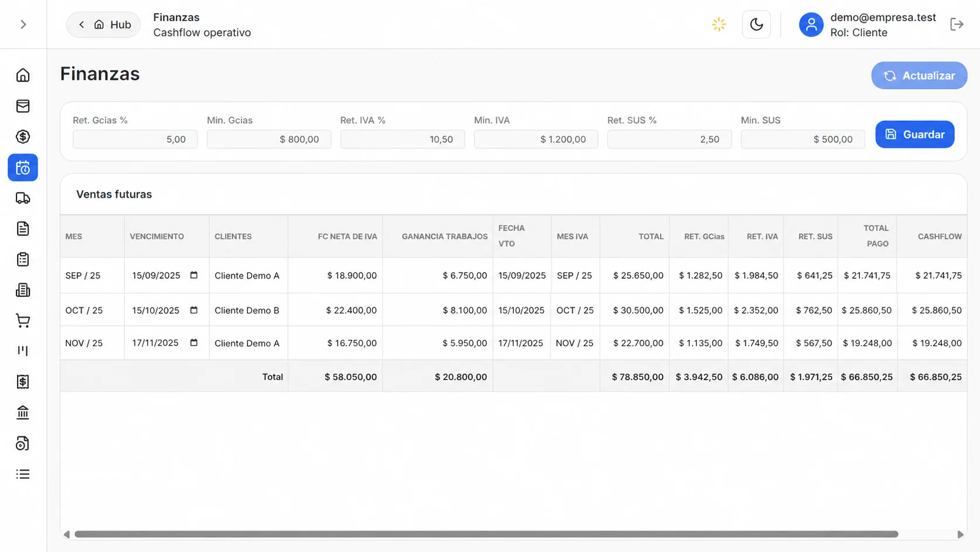980x552 pixels.
Task: Open the circled dollar sign sidebar icon
Action: pyautogui.click(x=23, y=137)
